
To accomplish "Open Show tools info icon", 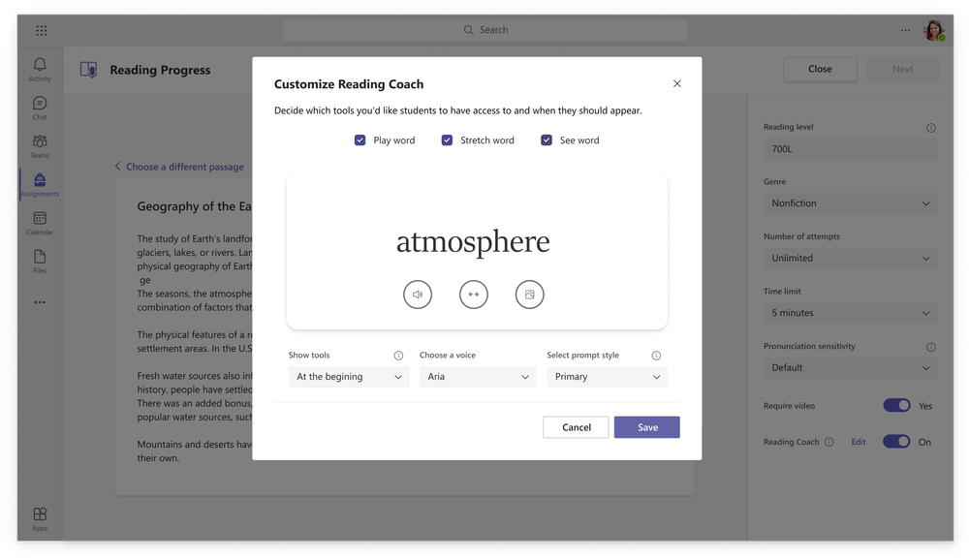I will tap(398, 356).
